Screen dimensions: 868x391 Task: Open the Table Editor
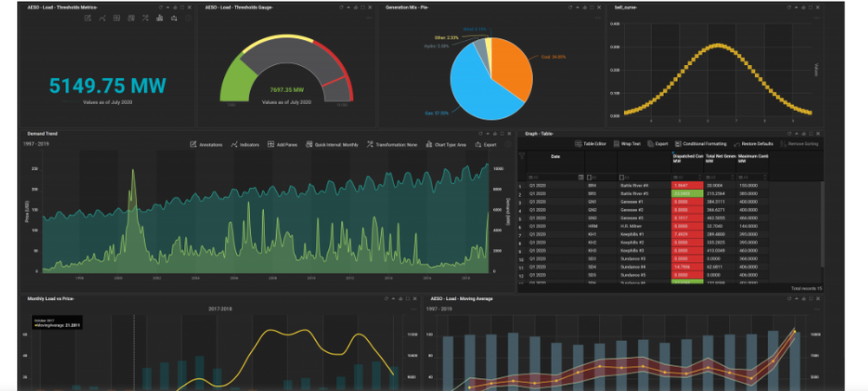point(590,144)
